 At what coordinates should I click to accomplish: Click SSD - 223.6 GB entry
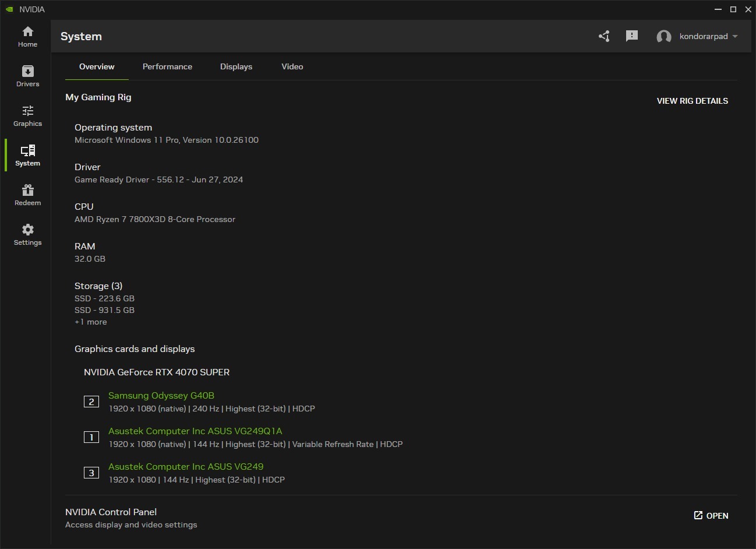pyautogui.click(x=104, y=298)
